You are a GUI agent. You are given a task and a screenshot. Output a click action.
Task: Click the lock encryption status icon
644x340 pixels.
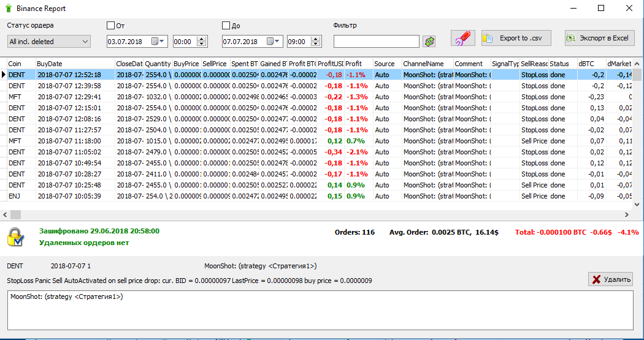pyautogui.click(x=17, y=238)
